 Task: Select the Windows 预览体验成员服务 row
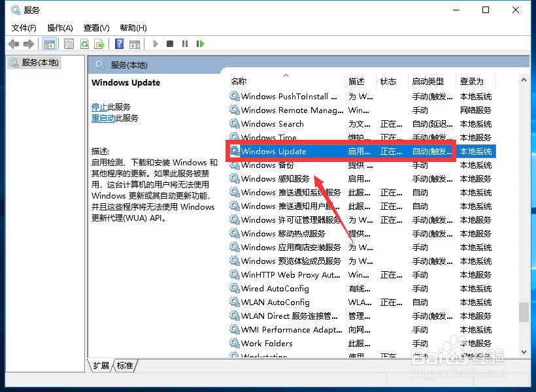click(362, 261)
